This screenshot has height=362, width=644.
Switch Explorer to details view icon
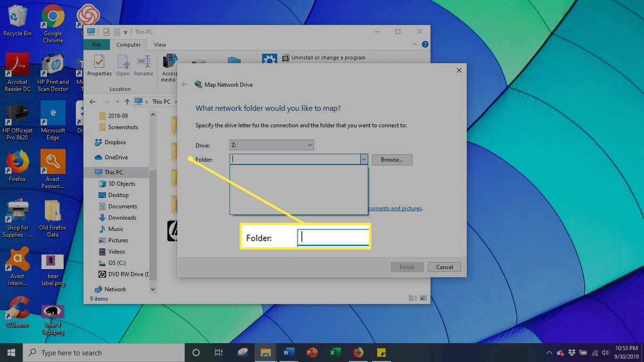[x=413, y=298]
